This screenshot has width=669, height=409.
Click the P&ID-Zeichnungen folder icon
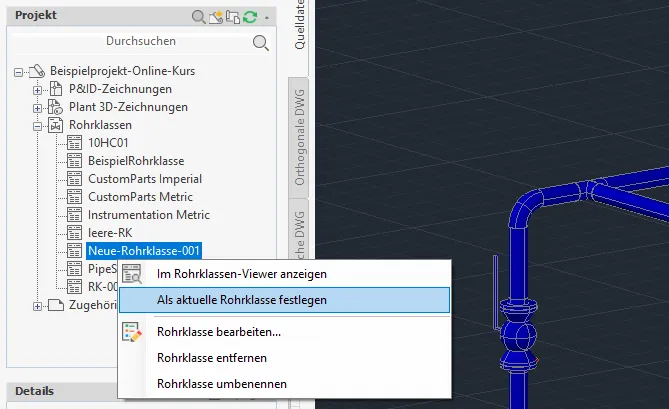point(56,89)
